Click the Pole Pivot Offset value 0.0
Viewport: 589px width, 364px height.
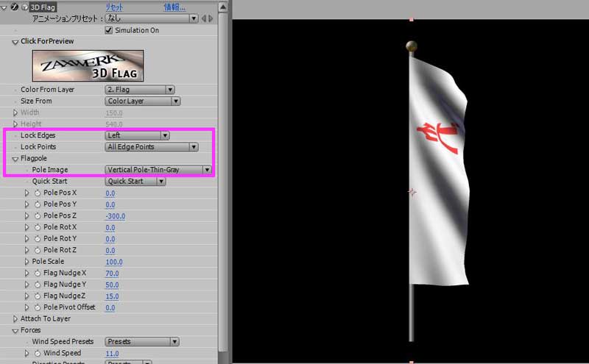[x=110, y=307]
